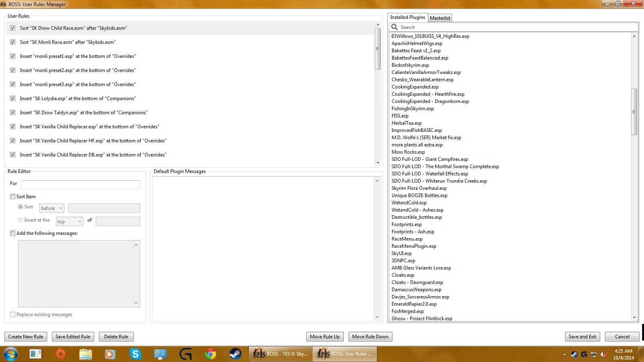Disable the "monli preset2.esp" insert rule

tap(12, 70)
